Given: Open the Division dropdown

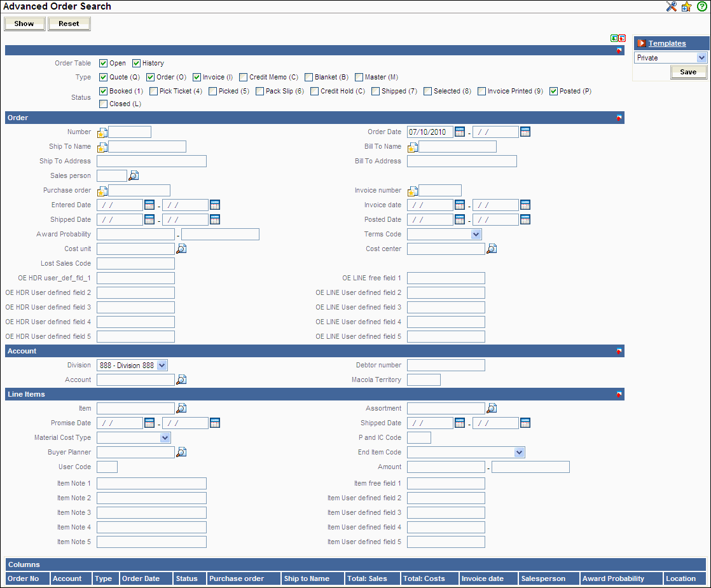Looking at the screenshot, I should click(x=162, y=366).
